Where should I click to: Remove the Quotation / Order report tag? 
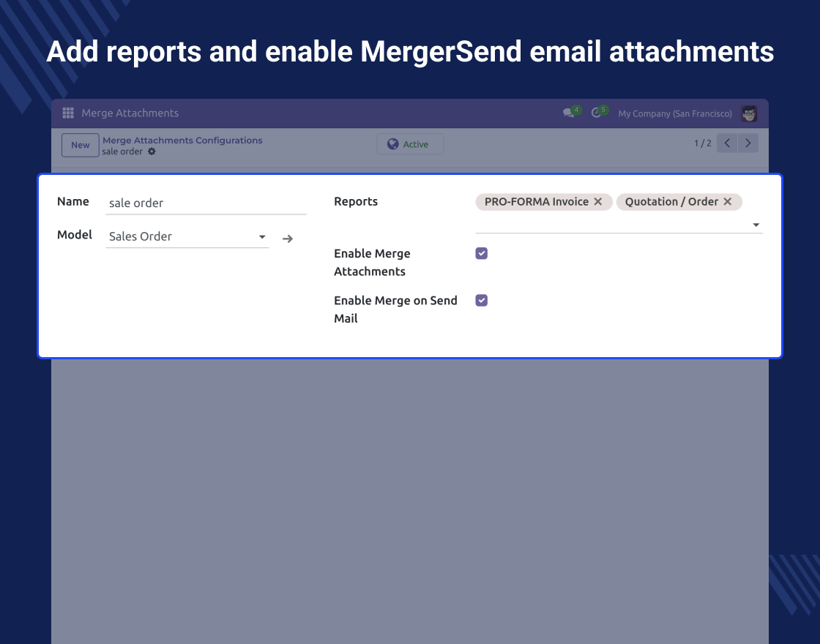728,202
